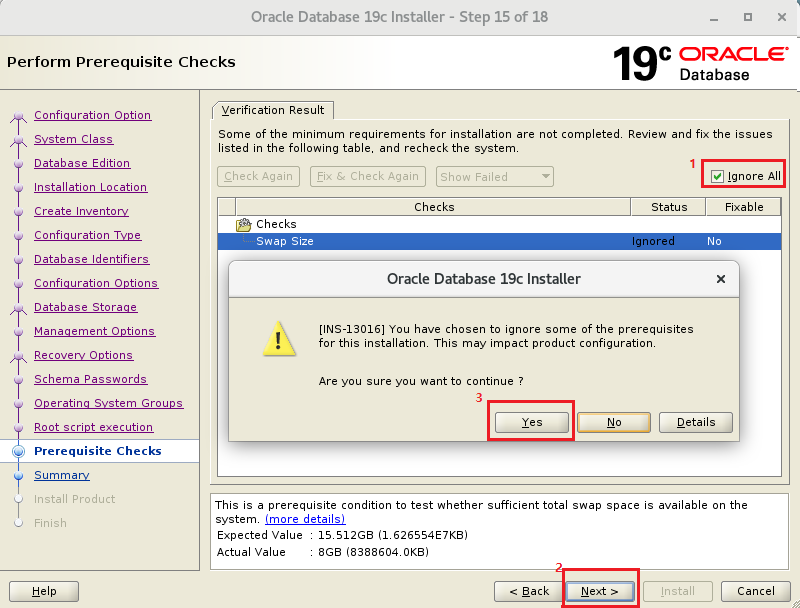Go to Schema Passwords step
This screenshot has width=800, height=608.
90,379
